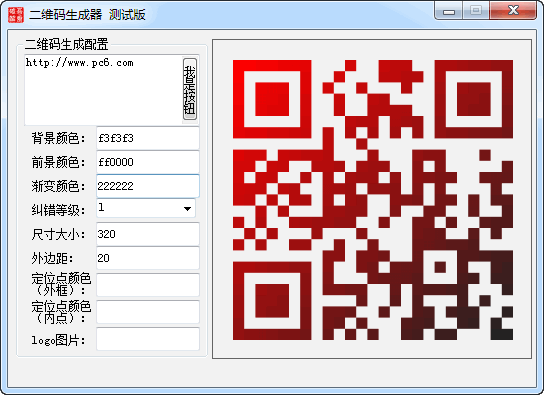Minimize the 二维码生成器 window

point(449,11)
